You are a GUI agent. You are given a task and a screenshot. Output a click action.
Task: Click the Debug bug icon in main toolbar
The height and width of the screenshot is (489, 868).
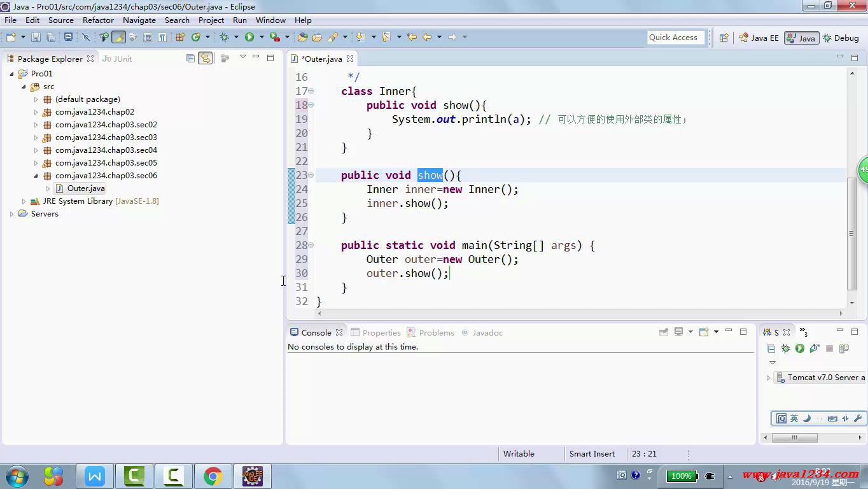point(224,37)
